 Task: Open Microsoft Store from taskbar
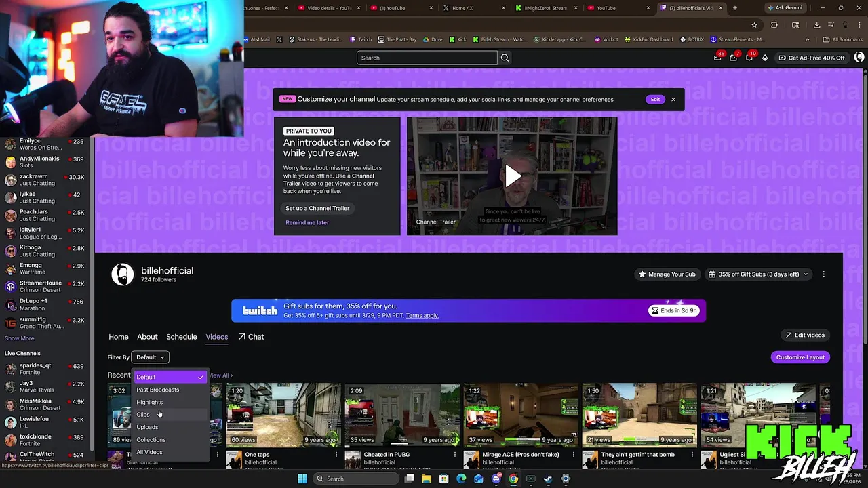(x=443, y=479)
